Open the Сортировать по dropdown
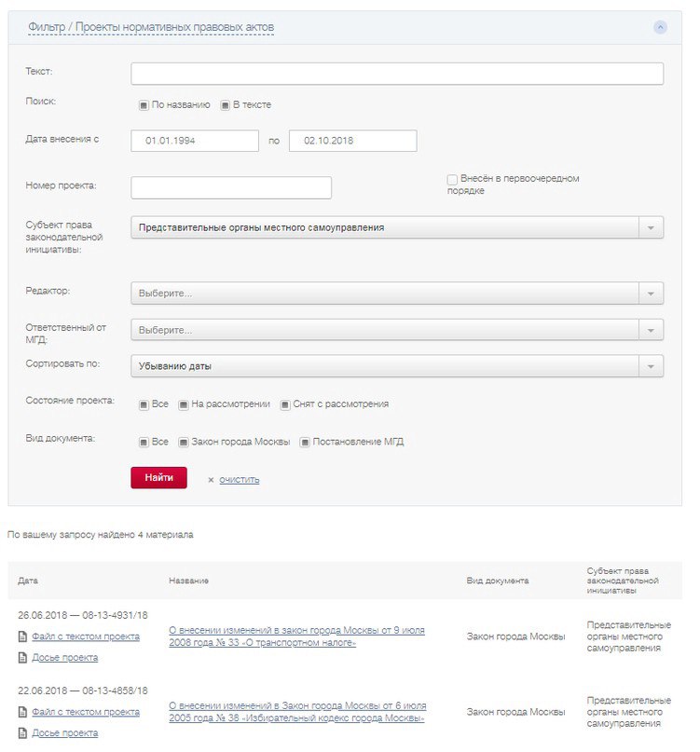 [397, 366]
